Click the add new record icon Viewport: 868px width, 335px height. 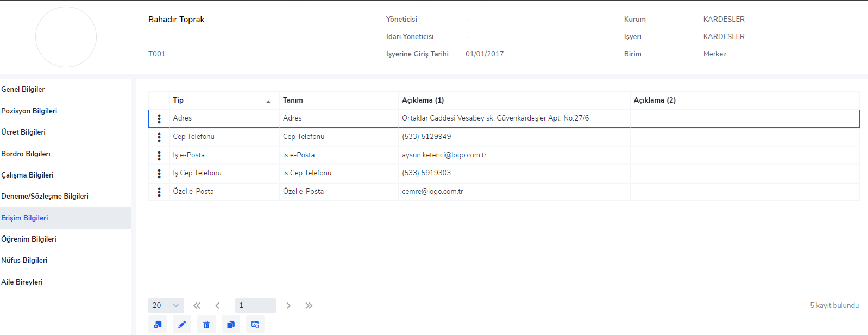tap(158, 325)
